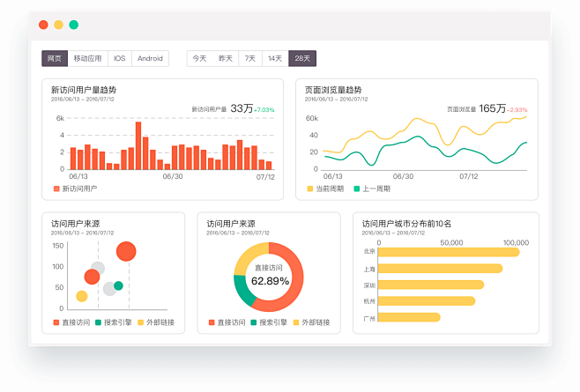580x392 pixels.
Task: Toggle 直接访问 legend under bubble chart
Action: 71,322
